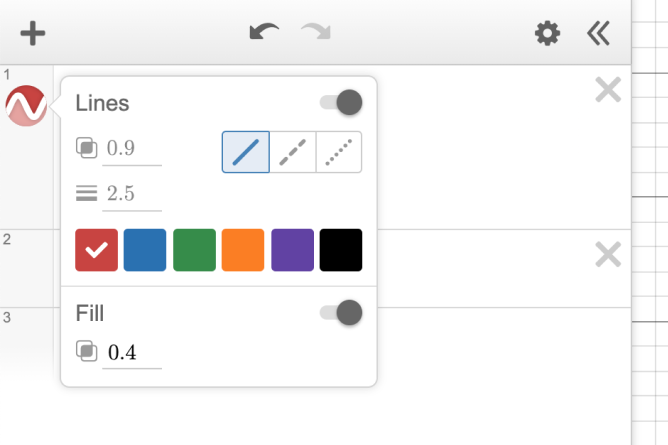The width and height of the screenshot is (668, 445).
Task: Select the solid line style
Action: (x=245, y=152)
